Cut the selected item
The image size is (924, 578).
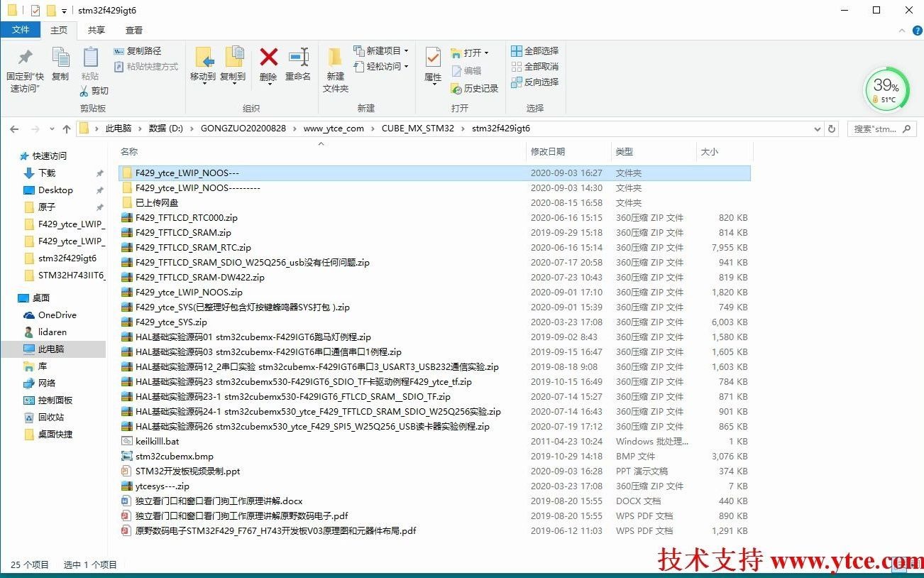(97, 90)
